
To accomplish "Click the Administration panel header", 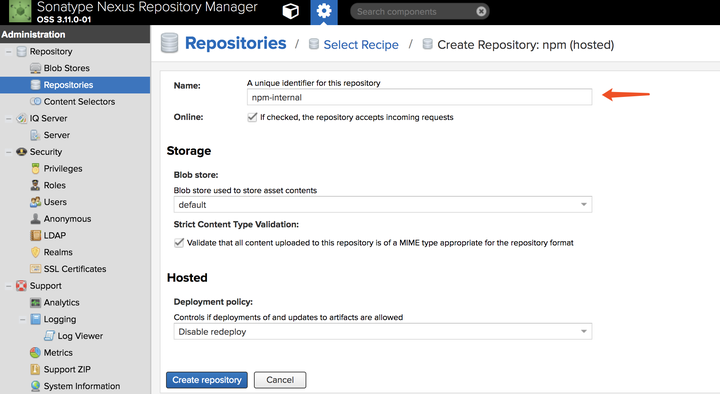I will (x=75, y=34).
